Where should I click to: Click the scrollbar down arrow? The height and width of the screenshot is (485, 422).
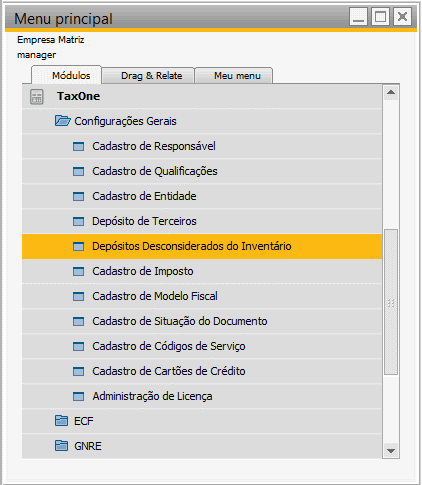391,451
